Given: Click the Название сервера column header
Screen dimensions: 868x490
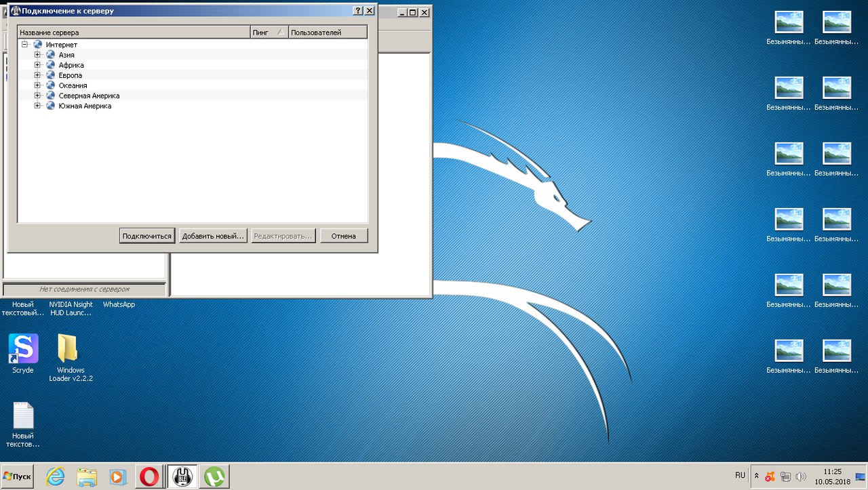Looking at the screenshot, I should coord(134,33).
